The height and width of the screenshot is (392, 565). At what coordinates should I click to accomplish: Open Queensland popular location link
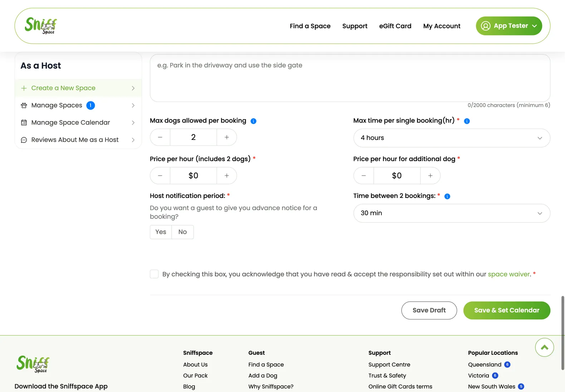(x=485, y=364)
